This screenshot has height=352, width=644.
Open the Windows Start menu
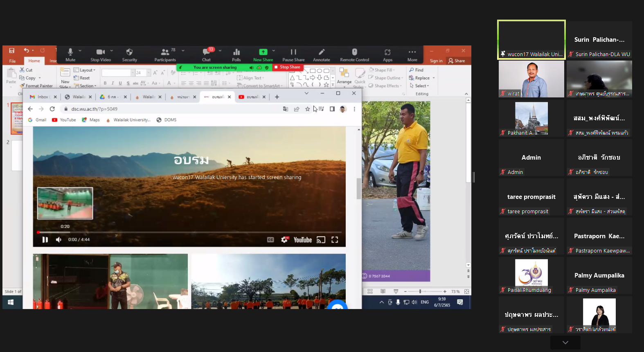tap(11, 302)
